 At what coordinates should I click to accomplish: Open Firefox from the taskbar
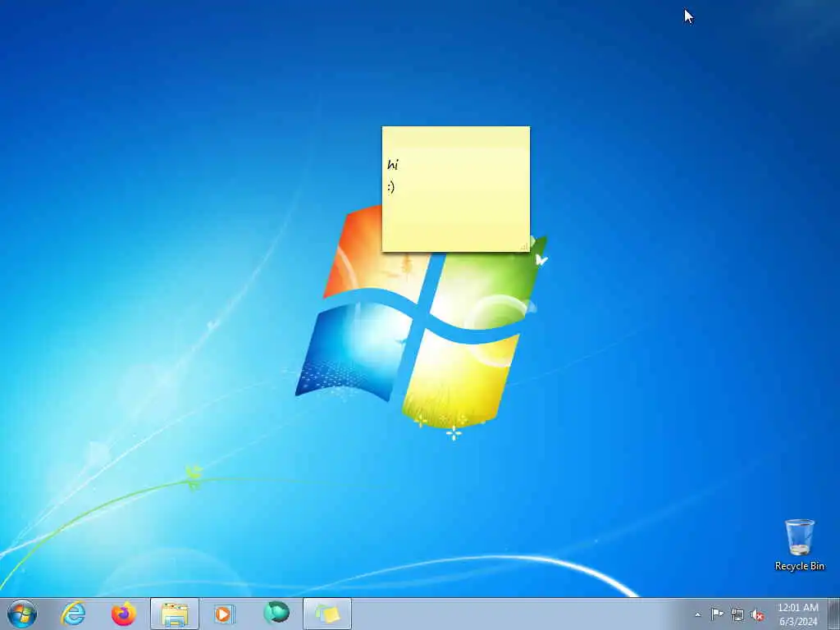click(x=124, y=614)
